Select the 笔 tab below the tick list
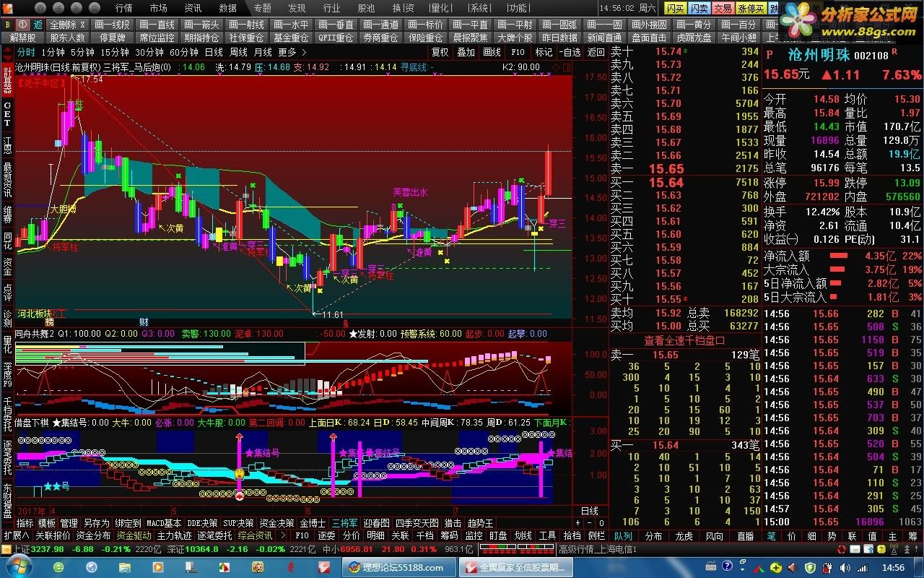 [772, 536]
